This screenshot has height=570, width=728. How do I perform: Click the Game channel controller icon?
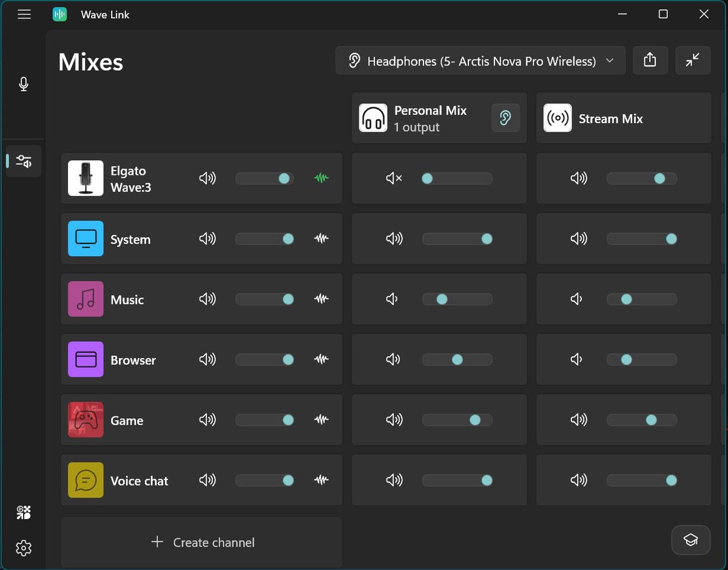click(86, 420)
